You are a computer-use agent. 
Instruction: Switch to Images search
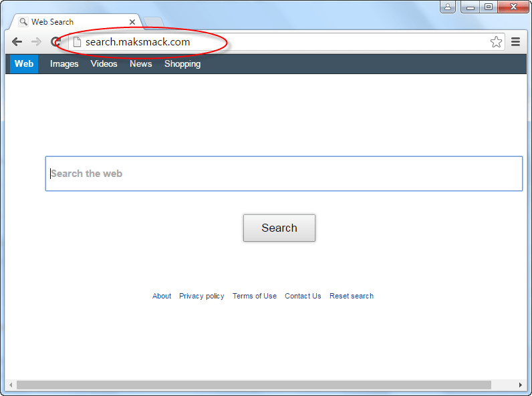[64, 63]
